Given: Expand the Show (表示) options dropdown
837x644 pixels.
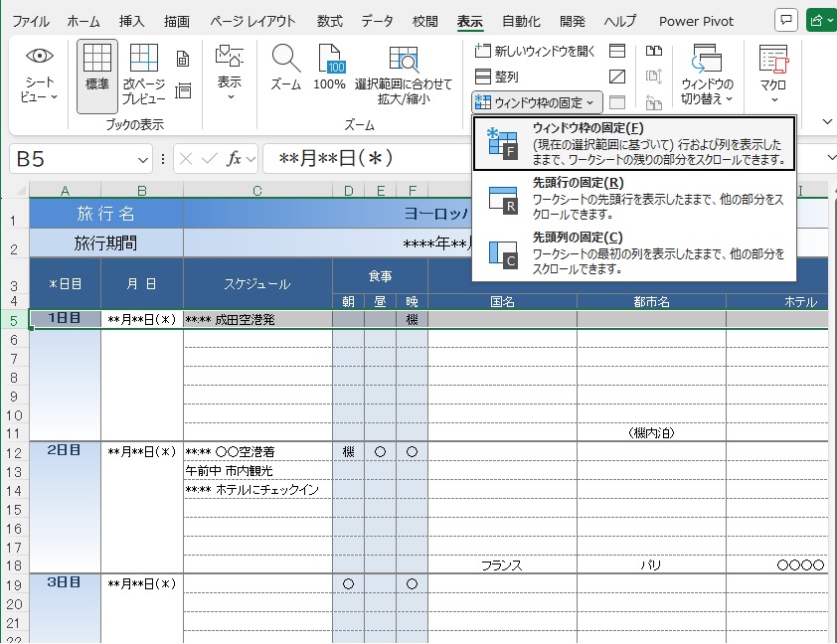Looking at the screenshot, I should (x=230, y=76).
